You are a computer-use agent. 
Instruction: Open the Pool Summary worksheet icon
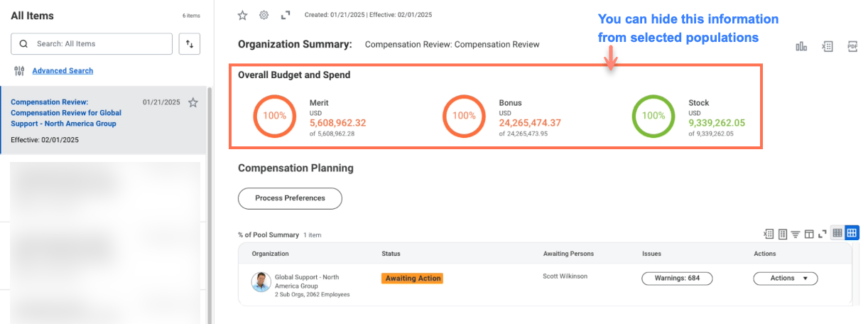[782, 234]
